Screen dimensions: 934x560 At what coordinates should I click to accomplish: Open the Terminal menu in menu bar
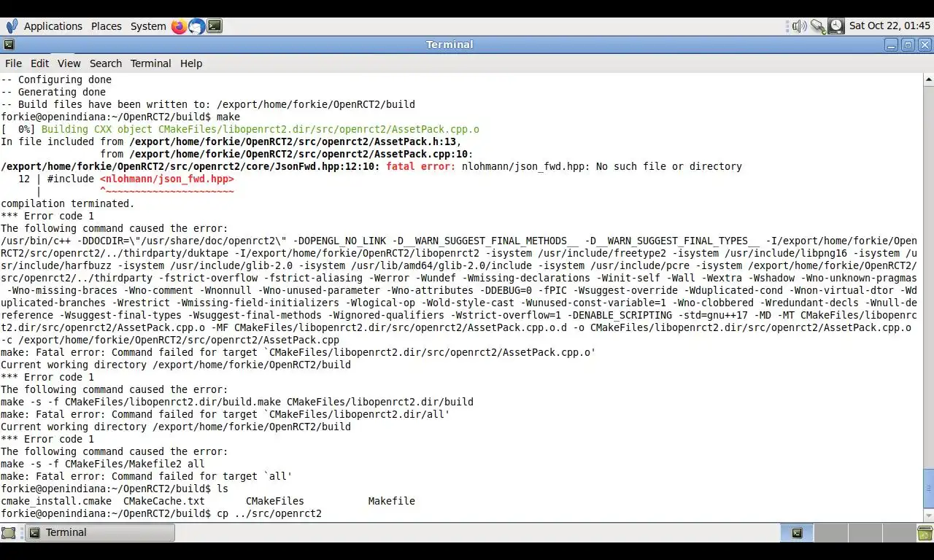coord(151,63)
